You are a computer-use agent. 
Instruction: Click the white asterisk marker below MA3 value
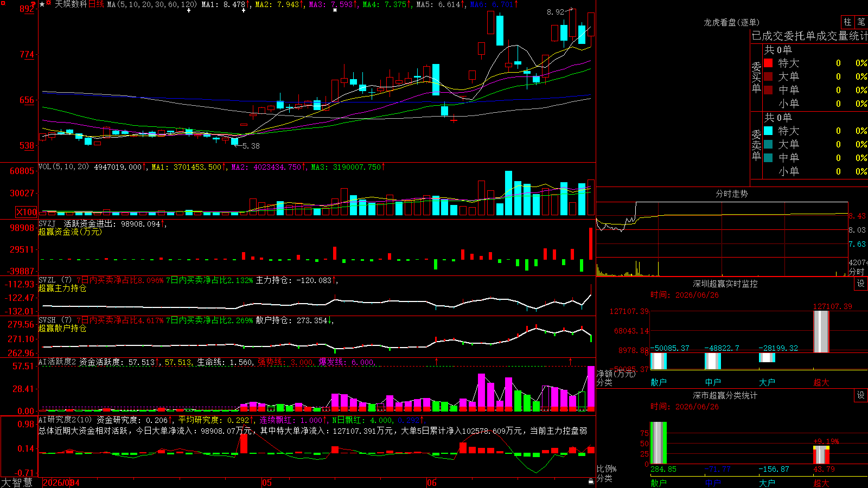pos(335,10)
